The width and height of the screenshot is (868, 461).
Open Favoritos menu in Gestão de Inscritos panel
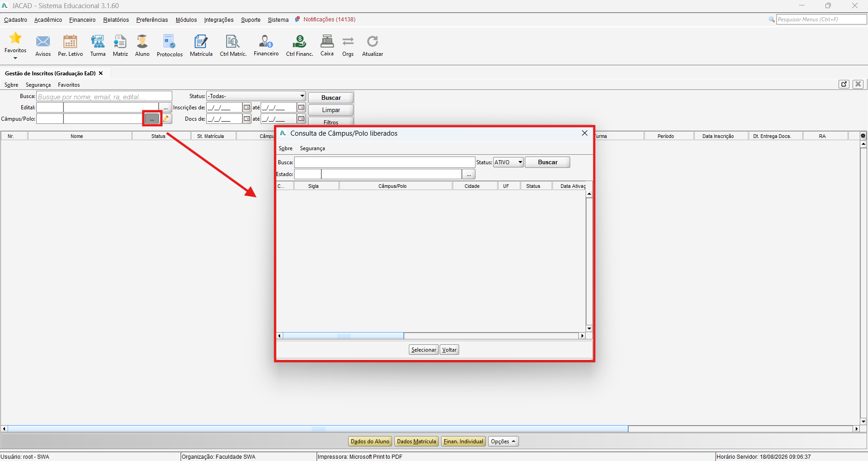[69, 85]
